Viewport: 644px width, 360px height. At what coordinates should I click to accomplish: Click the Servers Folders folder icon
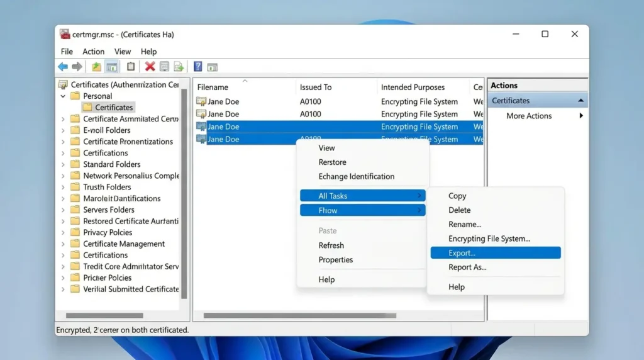[x=75, y=210]
